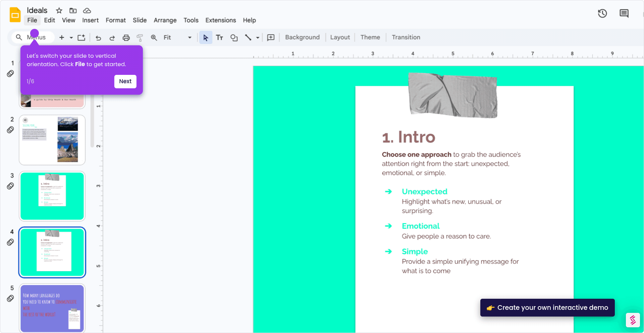644x333 pixels.
Task: Select slide 4 thumbnail
Action: (52, 252)
